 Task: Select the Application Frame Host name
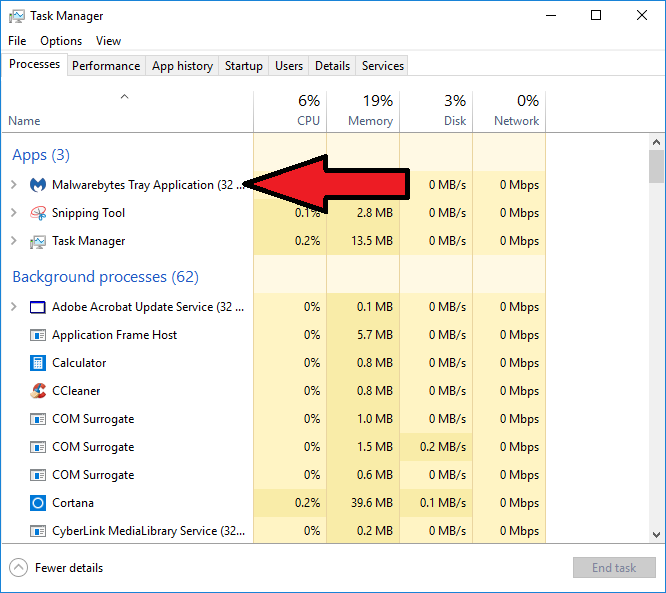point(114,335)
